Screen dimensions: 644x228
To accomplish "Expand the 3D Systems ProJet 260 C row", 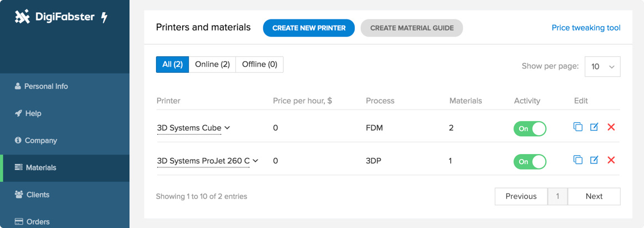I will tap(255, 161).
